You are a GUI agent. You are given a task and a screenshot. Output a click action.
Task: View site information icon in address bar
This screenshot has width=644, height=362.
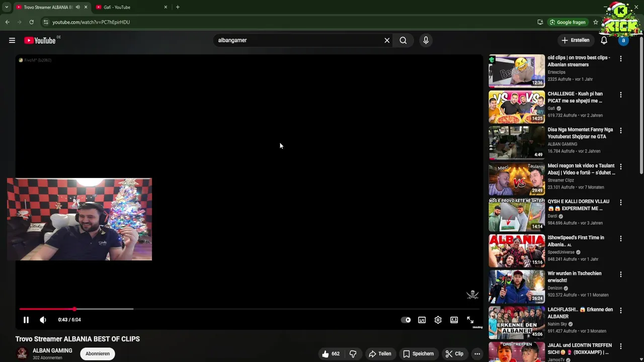click(46, 22)
